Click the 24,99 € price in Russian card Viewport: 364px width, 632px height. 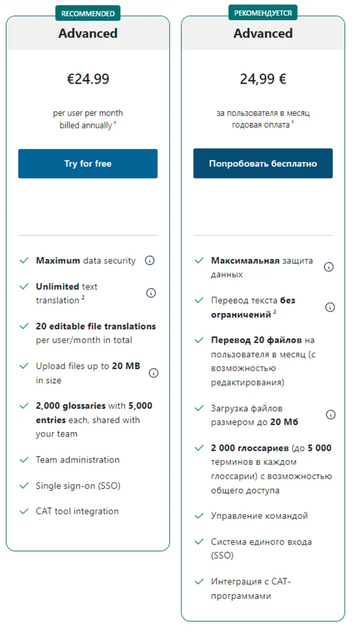pyautogui.click(x=263, y=79)
